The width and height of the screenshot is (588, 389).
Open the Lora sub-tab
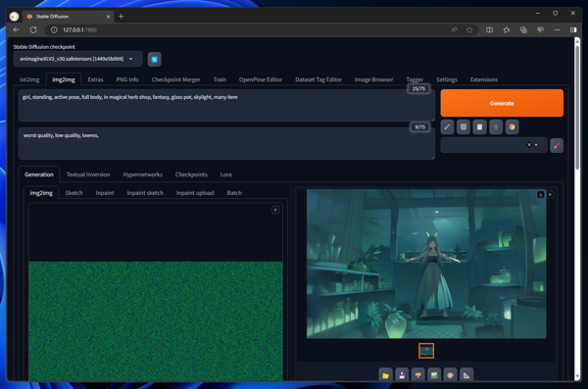tap(225, 174)
